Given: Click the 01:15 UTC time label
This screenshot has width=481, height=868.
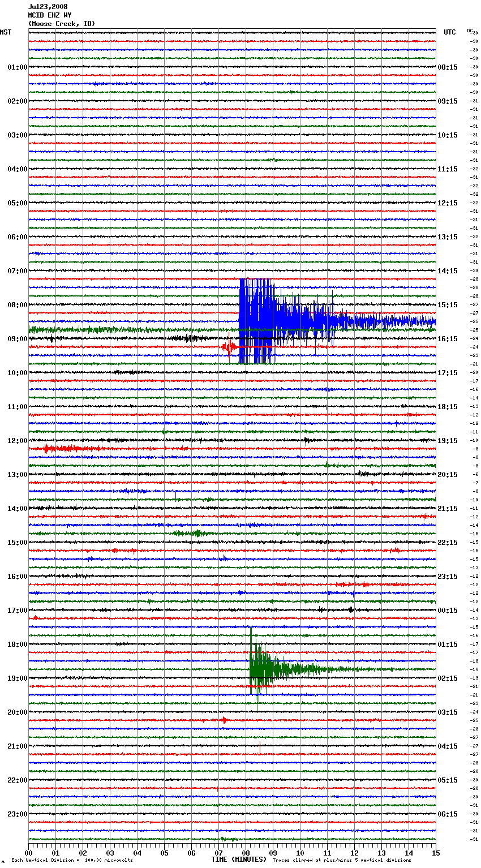Looking at the screenshot, I should click(448, 644).
